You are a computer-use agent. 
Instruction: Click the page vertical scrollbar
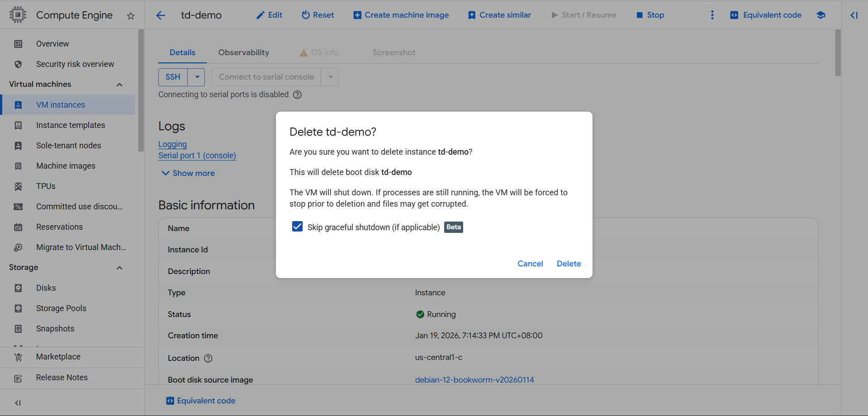(838, 53)
